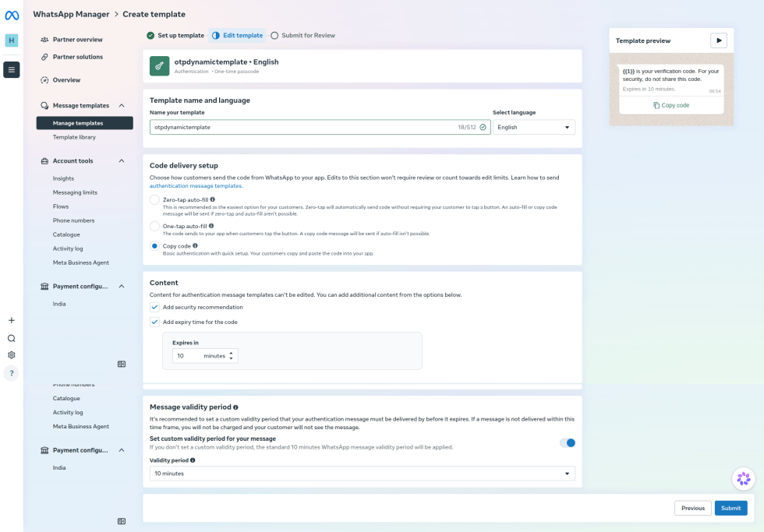This screenshot has height=532, width=764.
Task: Select One-tap auto-fill radio button
Action: [x=154, y=226]
